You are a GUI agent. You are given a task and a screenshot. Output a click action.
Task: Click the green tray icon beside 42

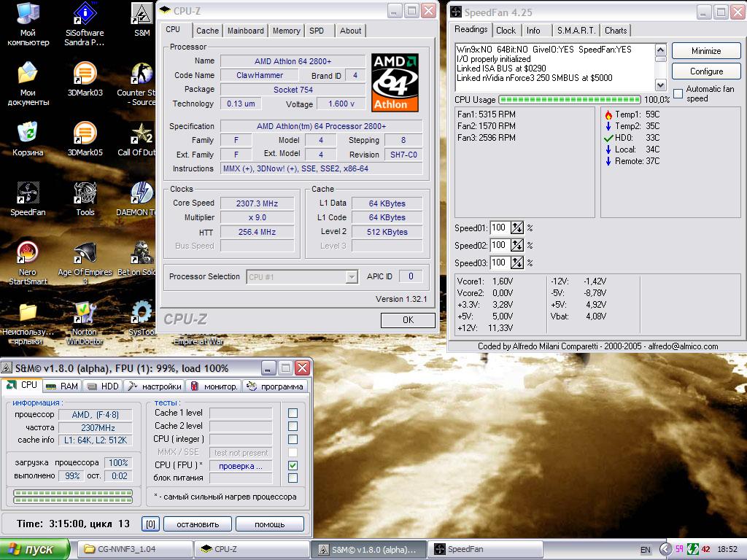(693, 549)
